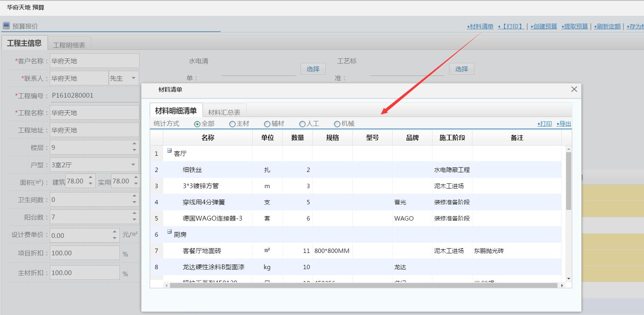Screen dimensions: 644x315
Task: Close the 材料清单 dialog
Action: [574, 89]
